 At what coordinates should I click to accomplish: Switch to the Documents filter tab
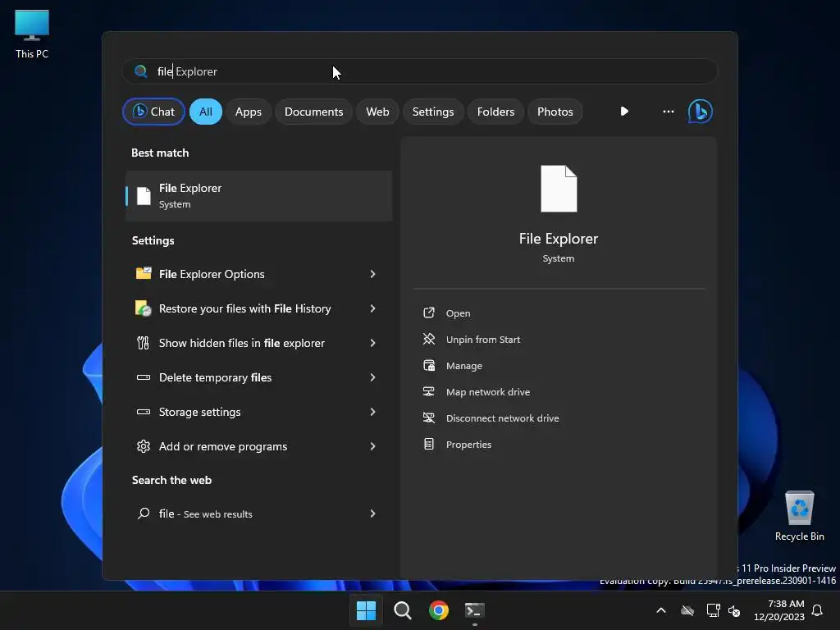[x=314, y=112]
